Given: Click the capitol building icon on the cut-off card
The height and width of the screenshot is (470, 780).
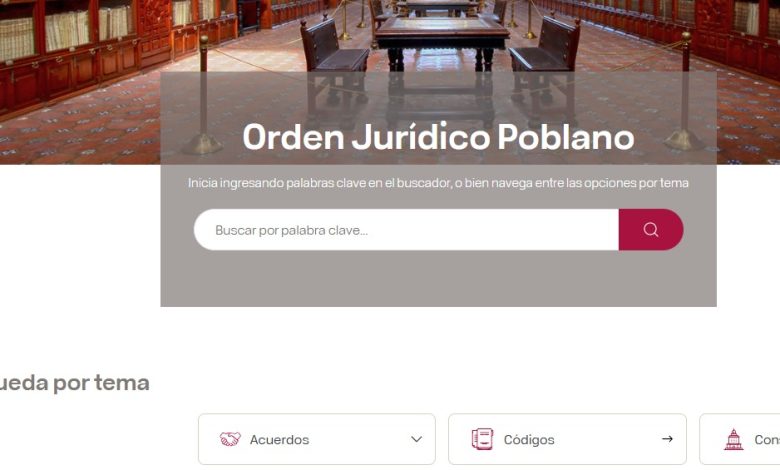Looking at the screenshot, I should [733, 440].
